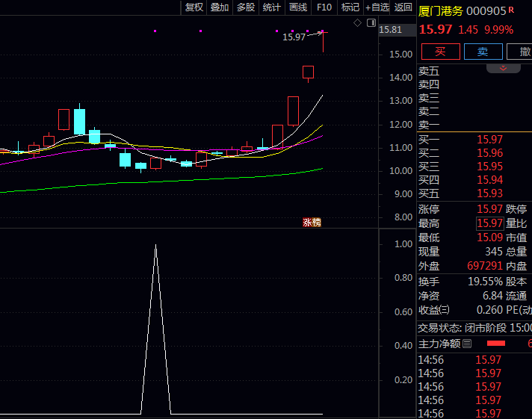Image resolution: width=532 pixels, height=419 pixels.
Task: Click 涨停 limit-up price 15.97
Action: tap(489, 209)
